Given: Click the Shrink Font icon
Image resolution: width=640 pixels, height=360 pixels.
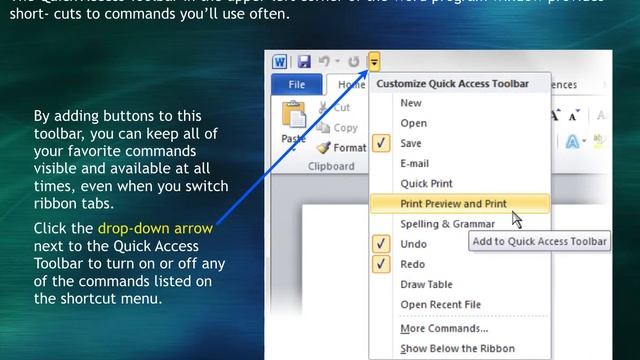Looking at the screenshot, I should click(x=574, y=116).
